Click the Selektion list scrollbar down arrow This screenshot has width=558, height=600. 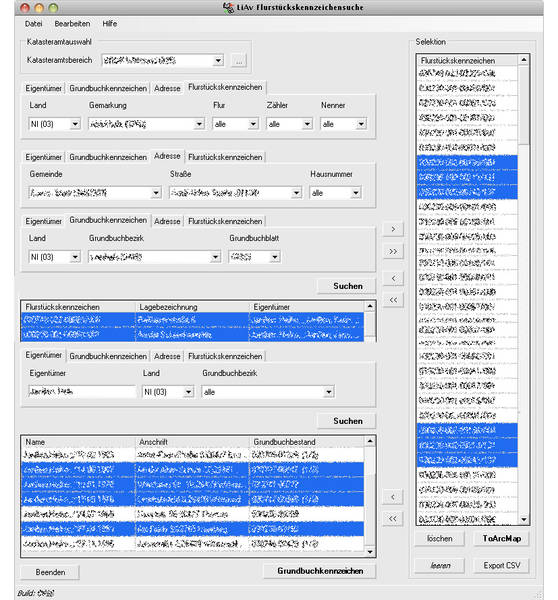tap(524, 519)
